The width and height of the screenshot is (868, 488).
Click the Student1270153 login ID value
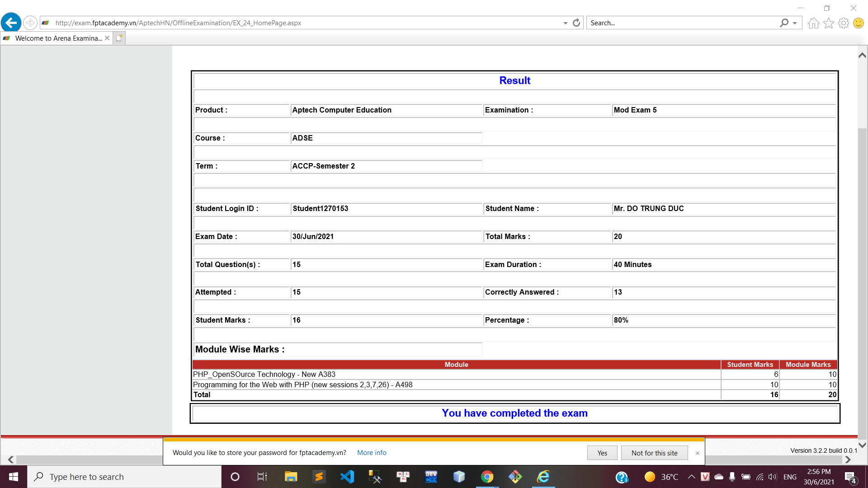[x=320, y=208]
